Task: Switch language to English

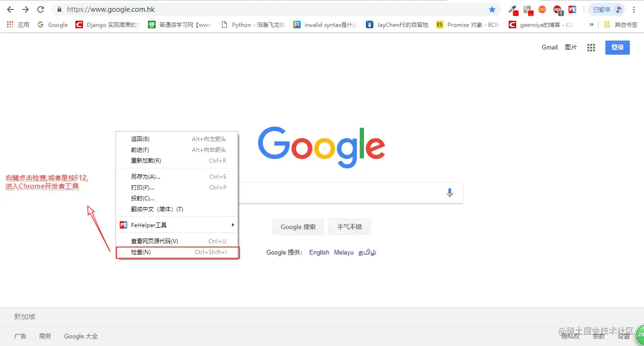Action: pos(319,253)
